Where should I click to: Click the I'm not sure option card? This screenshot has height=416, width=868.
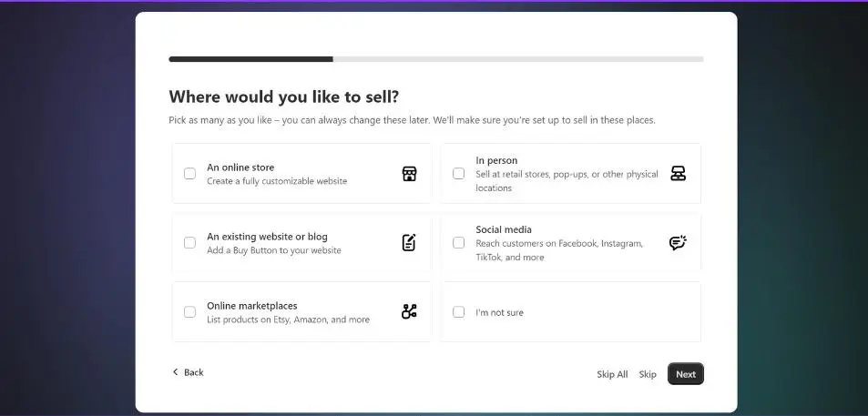(571, 312)
